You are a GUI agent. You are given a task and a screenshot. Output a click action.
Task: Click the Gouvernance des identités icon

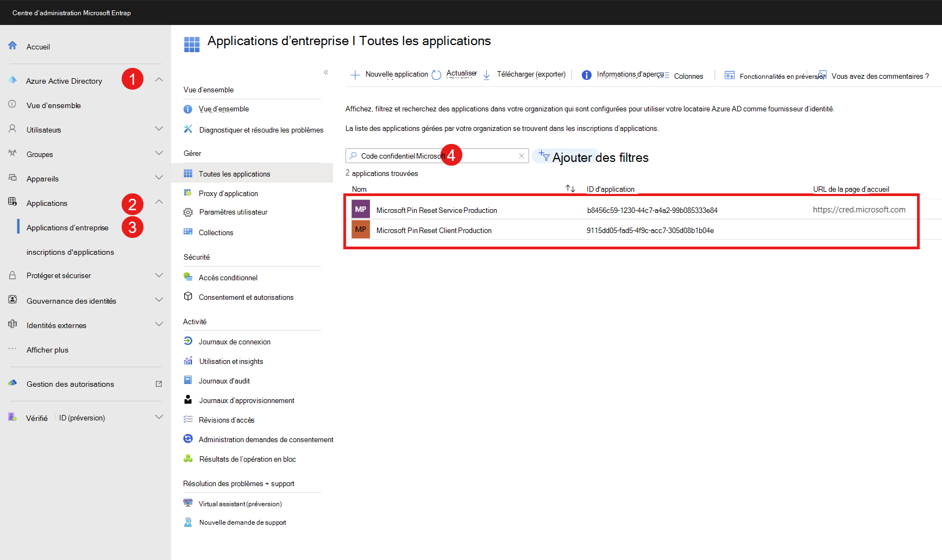[12, 300]
